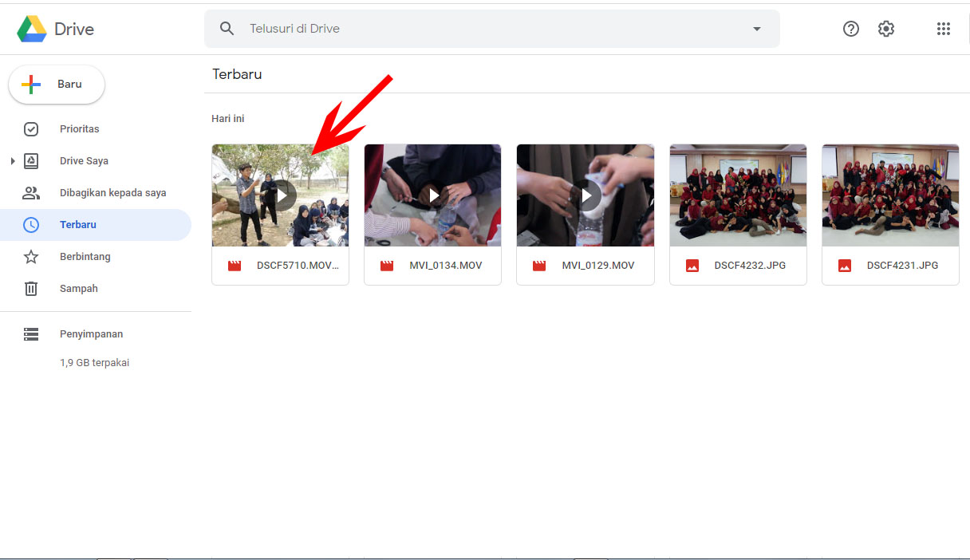This screenshot has width=970, height=560.
Task: Click the Sampah trash icon
Action: click(31, 289)
